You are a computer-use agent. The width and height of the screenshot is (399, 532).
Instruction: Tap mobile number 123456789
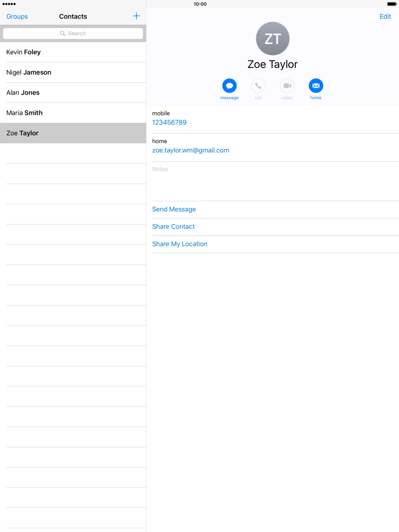pos(169,122)
